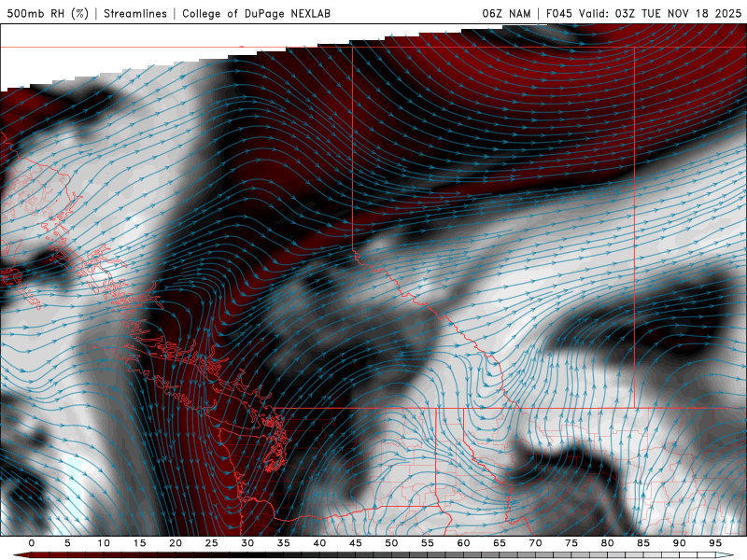Click the colorbar label '95'
This screenshot has height=560, width=747.
point(715,543)
